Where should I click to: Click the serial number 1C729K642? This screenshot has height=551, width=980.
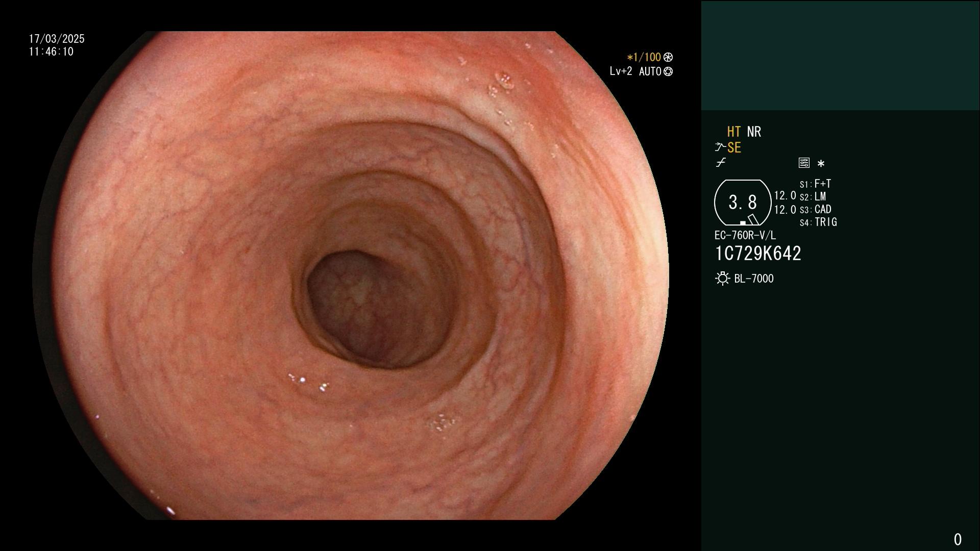pos(758,254)
